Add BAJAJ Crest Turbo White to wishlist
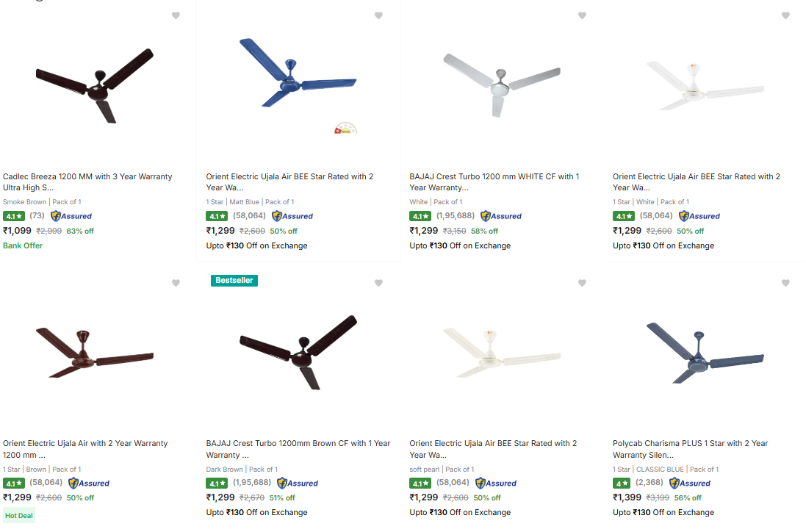The width and height of the screenshot is (806, 532). click(x=582, y=15)
